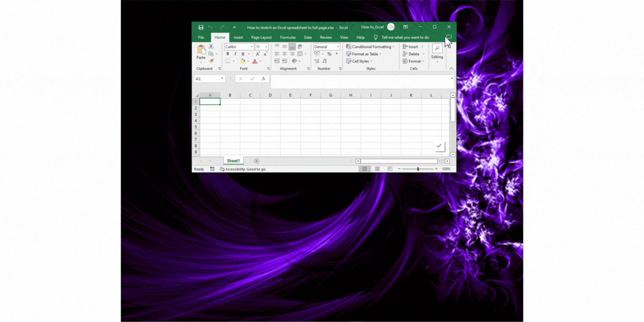Click Accessibility: Good to go status

[243, 169]
